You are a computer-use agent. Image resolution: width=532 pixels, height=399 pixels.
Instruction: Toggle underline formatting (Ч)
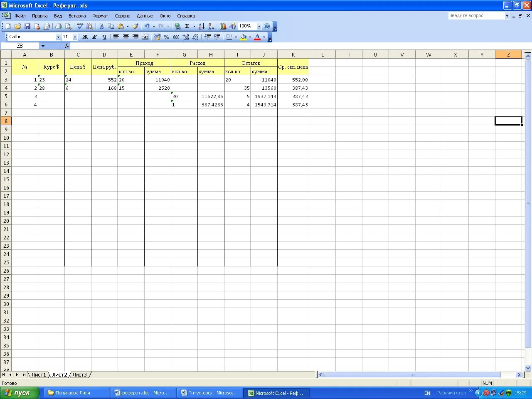point(104,37)
